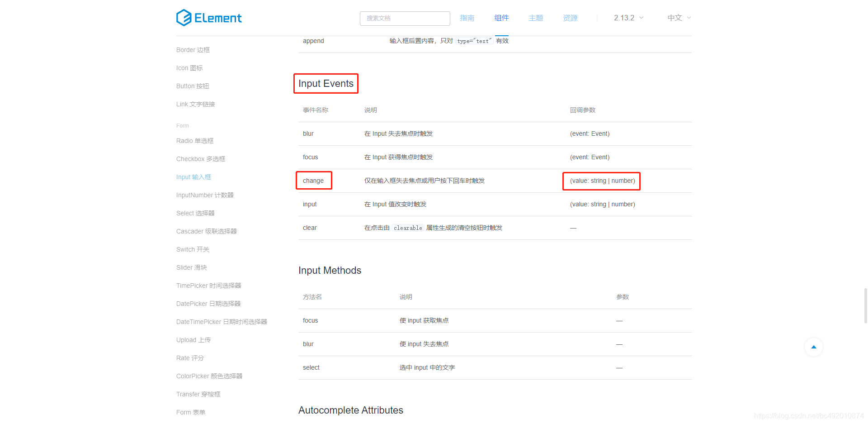Open Rate 评分 page
This screenshot has width=868, height=424.
coord(190,358)
